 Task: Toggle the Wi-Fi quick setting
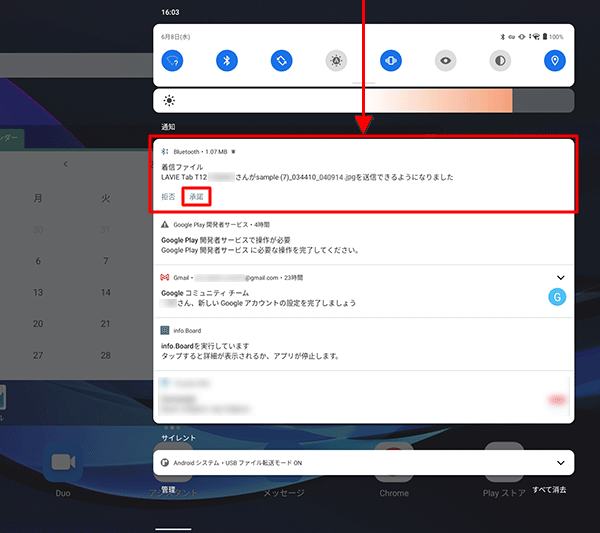172,60
